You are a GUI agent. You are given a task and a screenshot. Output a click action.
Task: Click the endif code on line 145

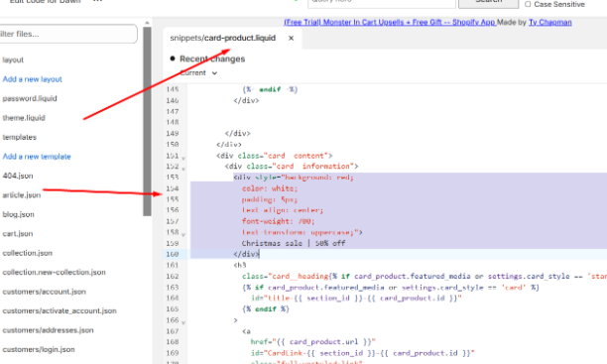point(270,89)
